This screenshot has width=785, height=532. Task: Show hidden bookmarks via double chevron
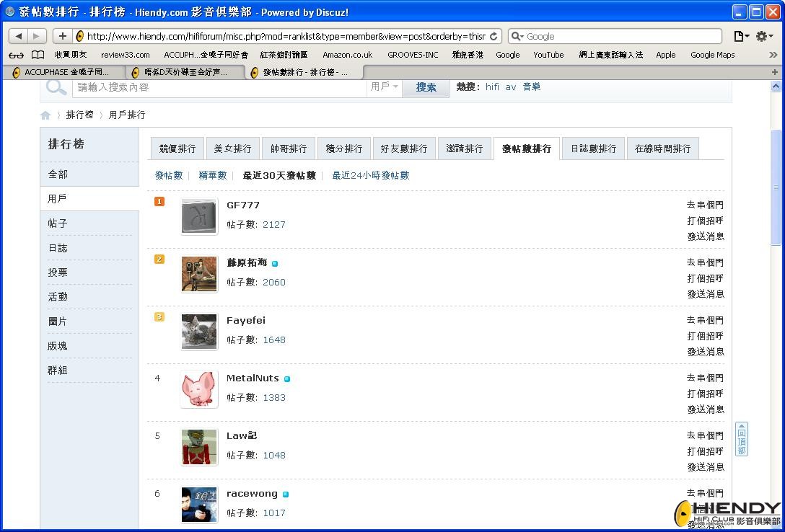773,55
